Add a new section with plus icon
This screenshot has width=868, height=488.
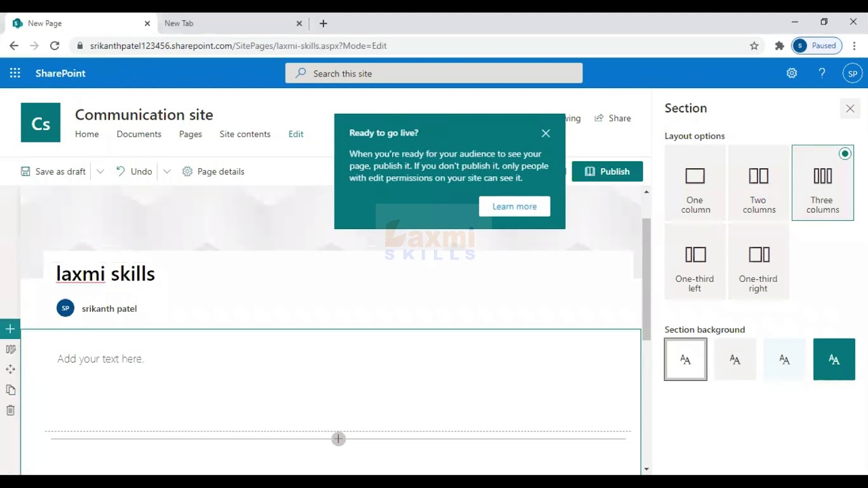tap(10, 329)
